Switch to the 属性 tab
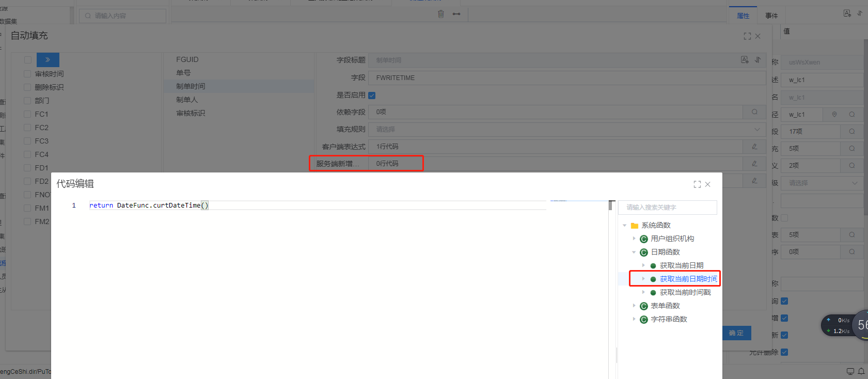This screenshot has height=379, width=868. tap(743, 16)
